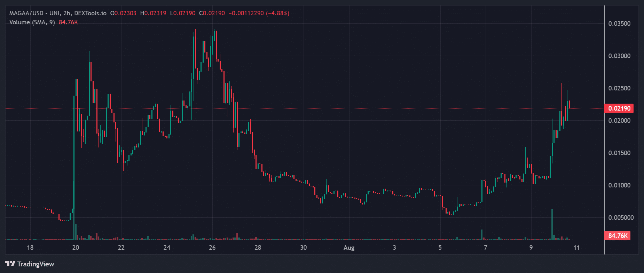644x273 pixels.
Task: Click date label 28 on time axis
Action: (258, 248)
